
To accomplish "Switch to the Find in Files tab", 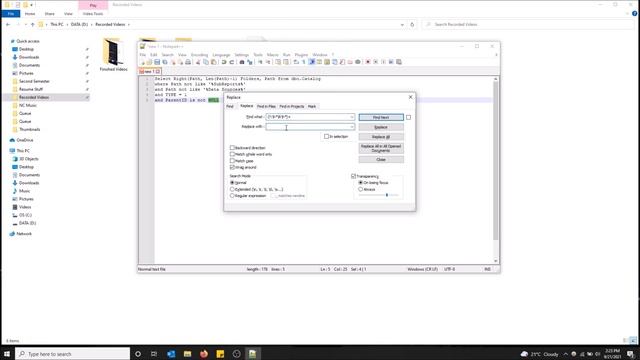I will [266, 107].
